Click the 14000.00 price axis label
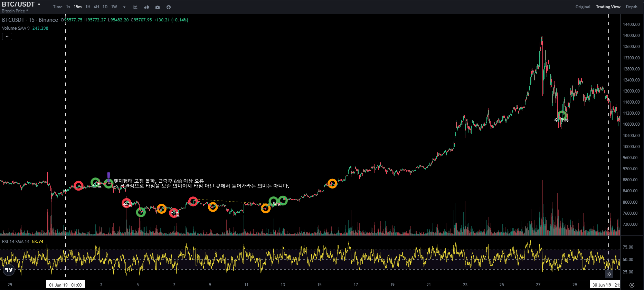 point(631,36)
